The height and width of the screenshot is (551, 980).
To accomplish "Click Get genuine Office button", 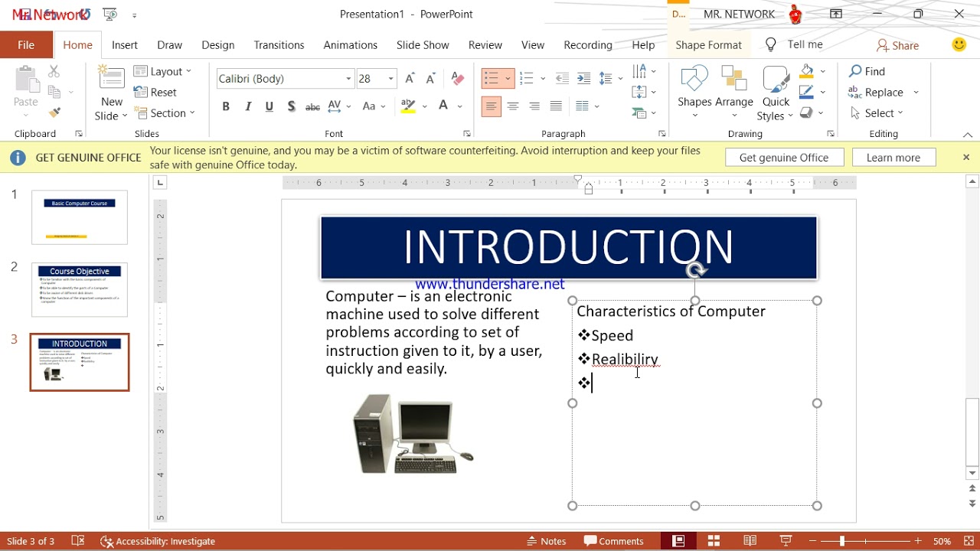I will (x=784, y=158).
